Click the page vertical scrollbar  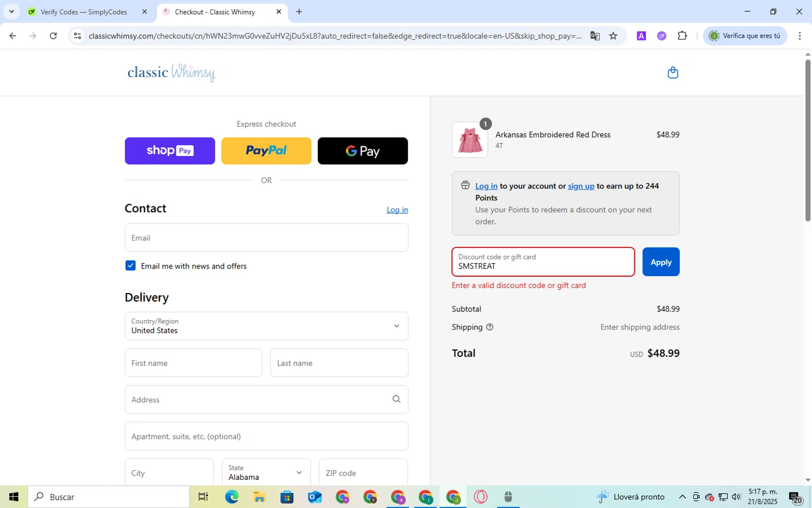(x=808, y=141)
